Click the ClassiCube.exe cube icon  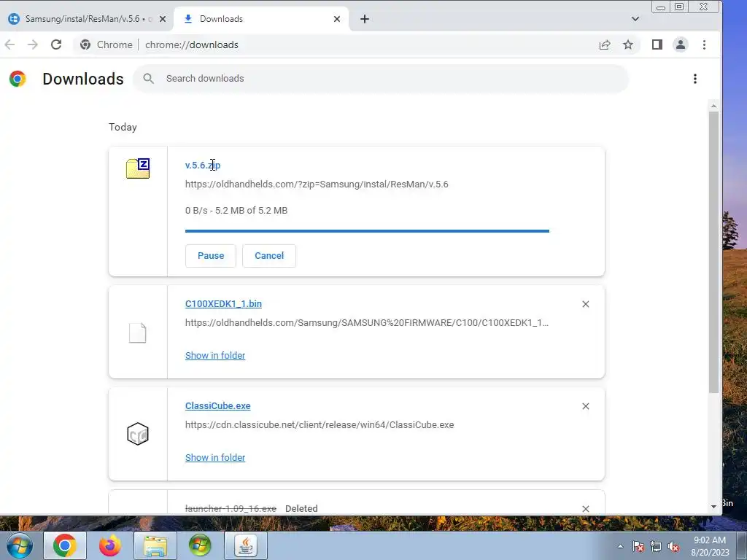pos(138,434)
